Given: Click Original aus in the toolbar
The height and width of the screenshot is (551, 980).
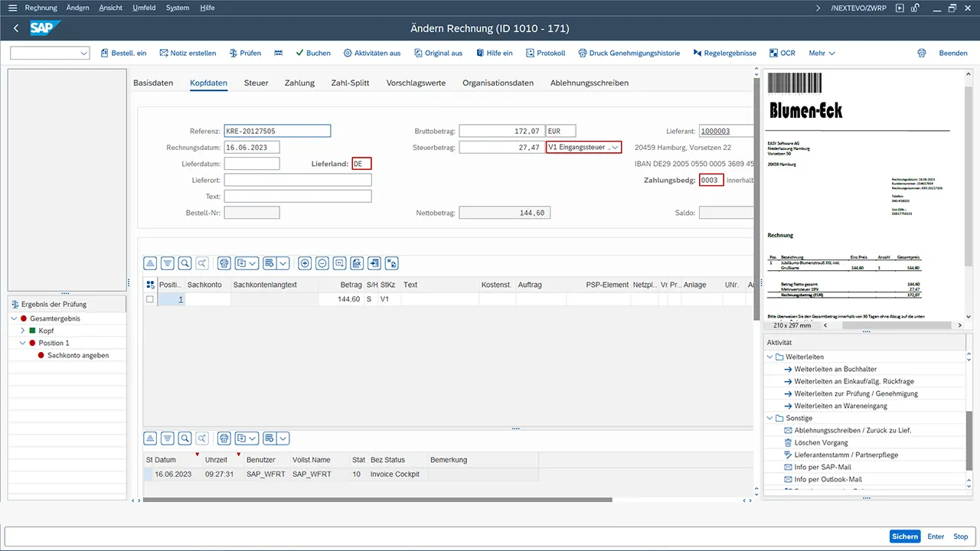Looking at the screenshot, I should pyautogui.click(x=438, y=53).
